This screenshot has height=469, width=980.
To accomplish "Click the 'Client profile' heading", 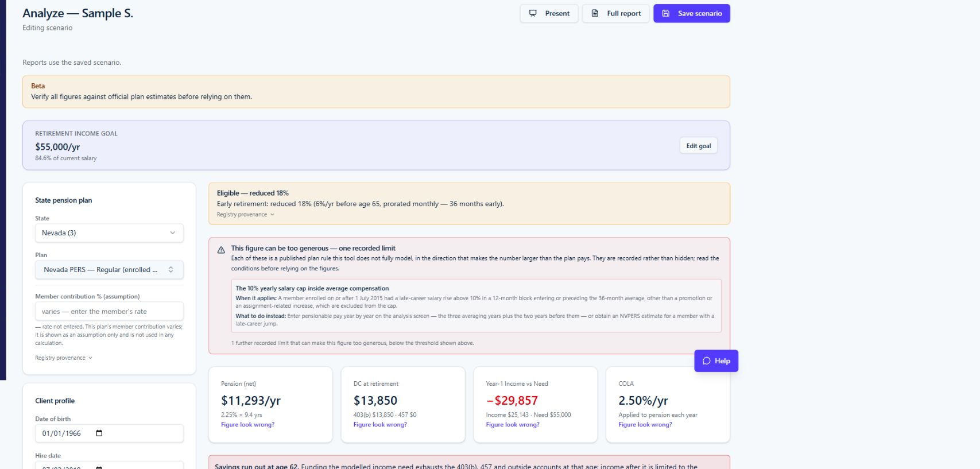I will click(55, 401).
